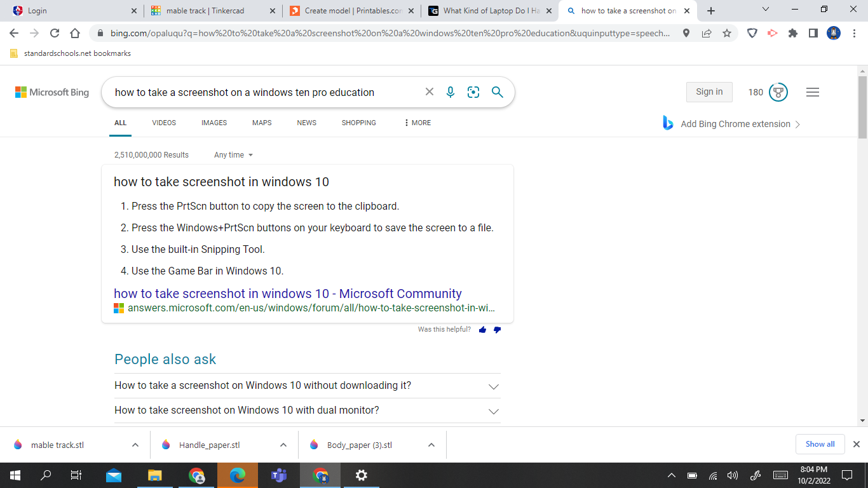868x488 pixels.
Task: Switch to What Kind of Laptop tab
Action: pyautogui.click(x=491, y=11)
